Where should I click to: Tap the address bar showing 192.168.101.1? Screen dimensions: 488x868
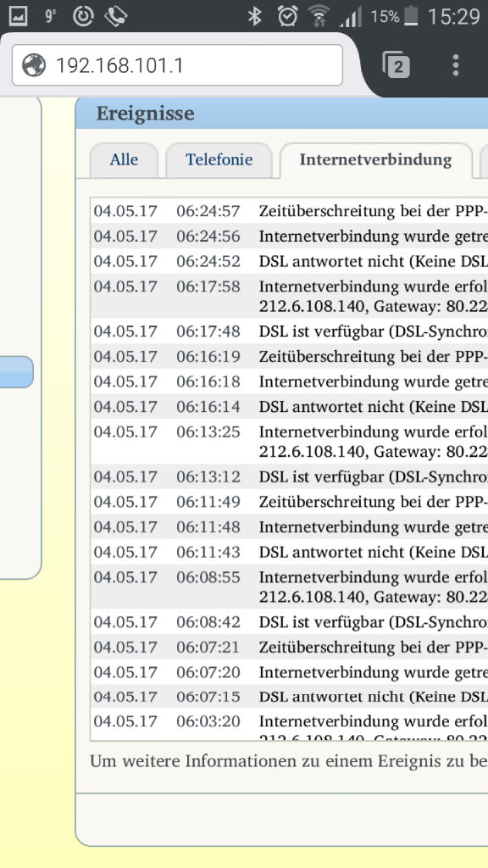click(177, 65)
